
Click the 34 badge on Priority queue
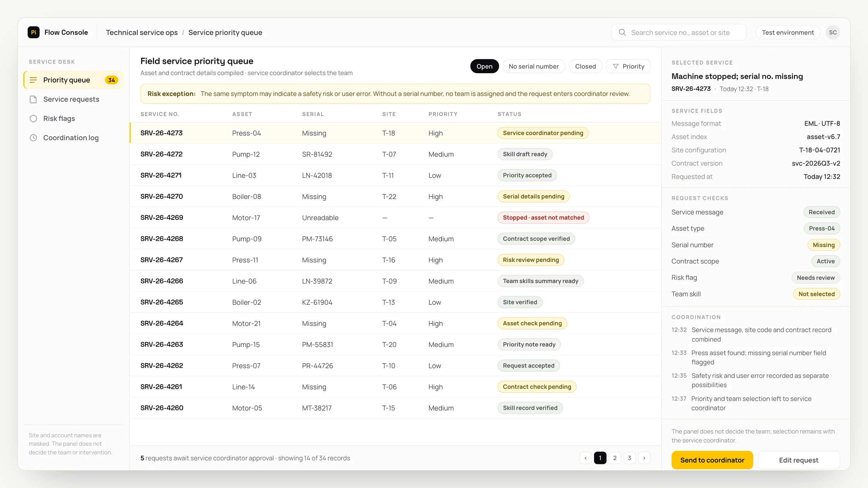point(112,80)
